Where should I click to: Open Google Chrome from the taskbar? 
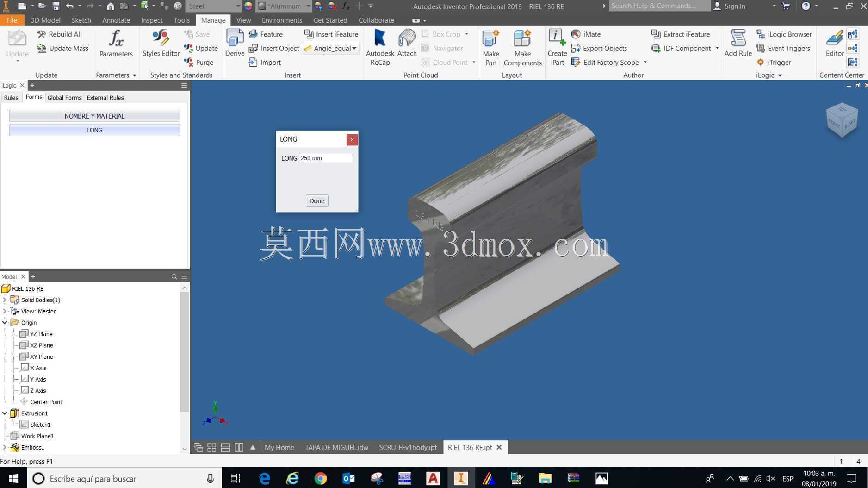pos(320,478)
